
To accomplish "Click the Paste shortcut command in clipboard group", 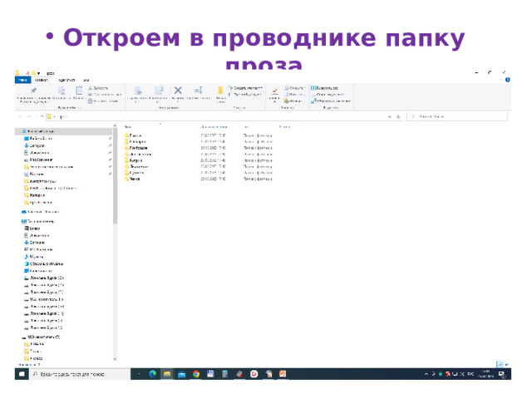I will (x=103, y=101).
